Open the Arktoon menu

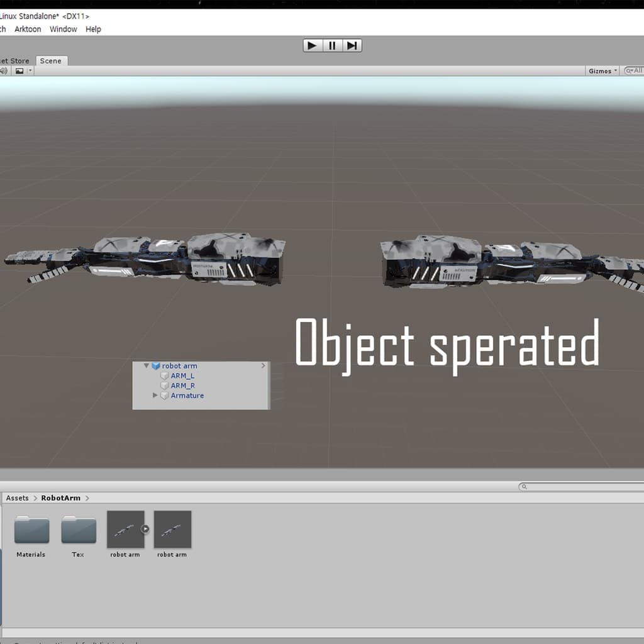pyautogui.click(x=28, y=29)
